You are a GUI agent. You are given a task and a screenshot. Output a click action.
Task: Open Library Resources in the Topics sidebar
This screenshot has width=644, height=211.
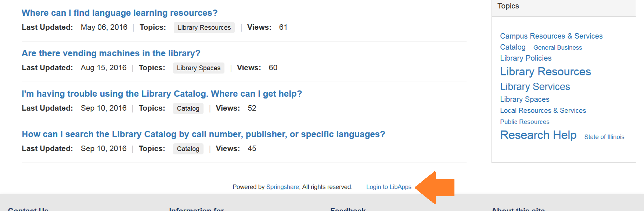pos(545,72)
